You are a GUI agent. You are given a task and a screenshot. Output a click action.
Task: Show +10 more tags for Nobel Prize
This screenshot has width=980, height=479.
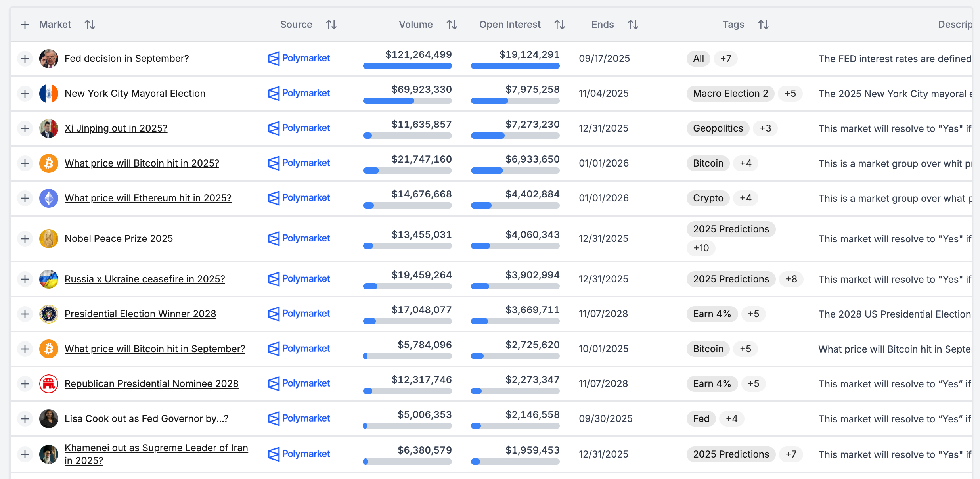pos(701,248)
